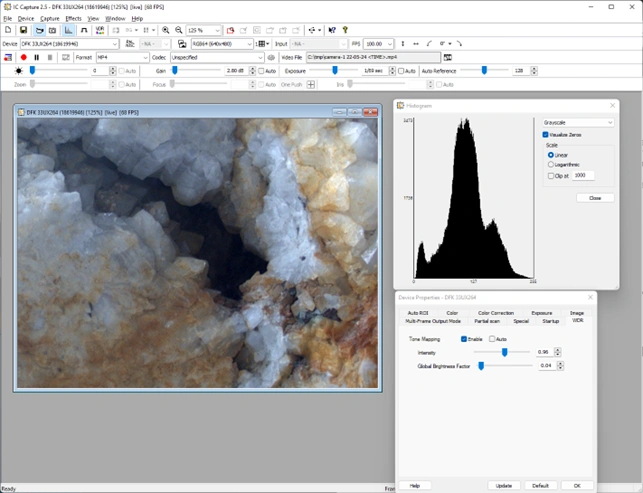Expand the zoom percentage dropdown

tap(218, 31)
